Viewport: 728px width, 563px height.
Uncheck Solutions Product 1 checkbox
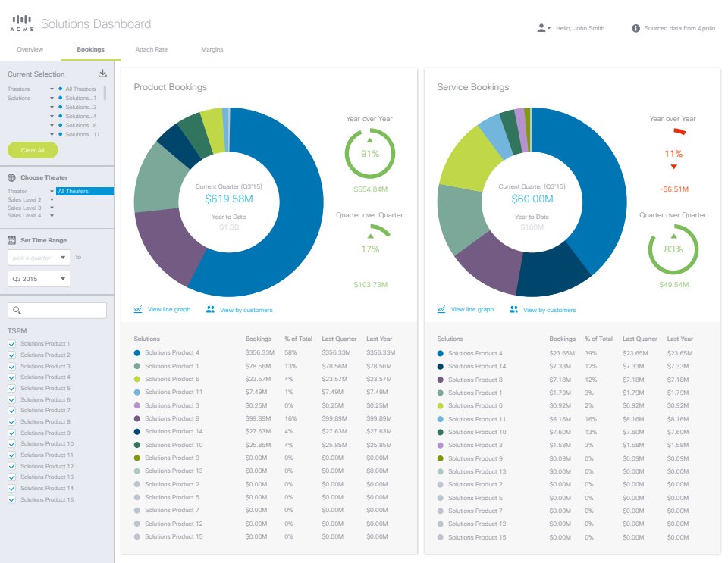[11, 344]
